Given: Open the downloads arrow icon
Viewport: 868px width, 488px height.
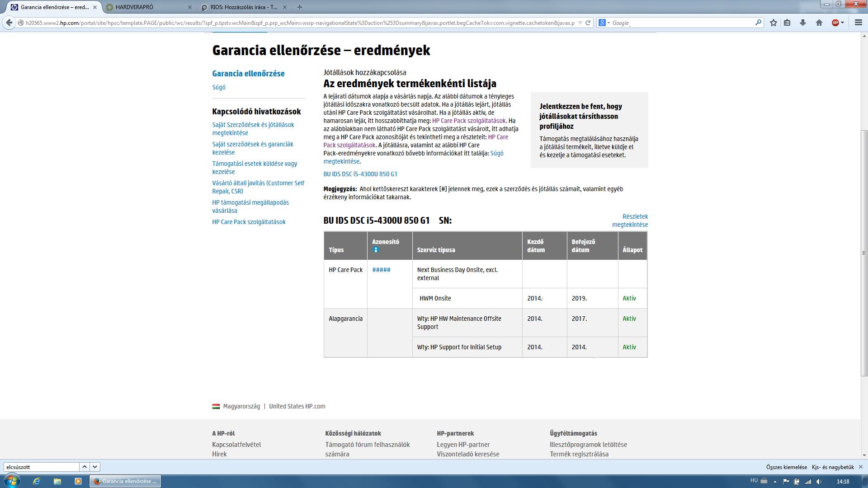Looking at the screenshot, I should pyautogui.click(x=803, y=23).
